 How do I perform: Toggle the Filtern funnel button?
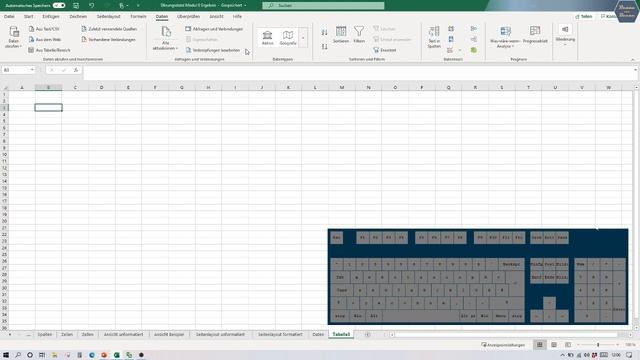click(x=359, y=34)
